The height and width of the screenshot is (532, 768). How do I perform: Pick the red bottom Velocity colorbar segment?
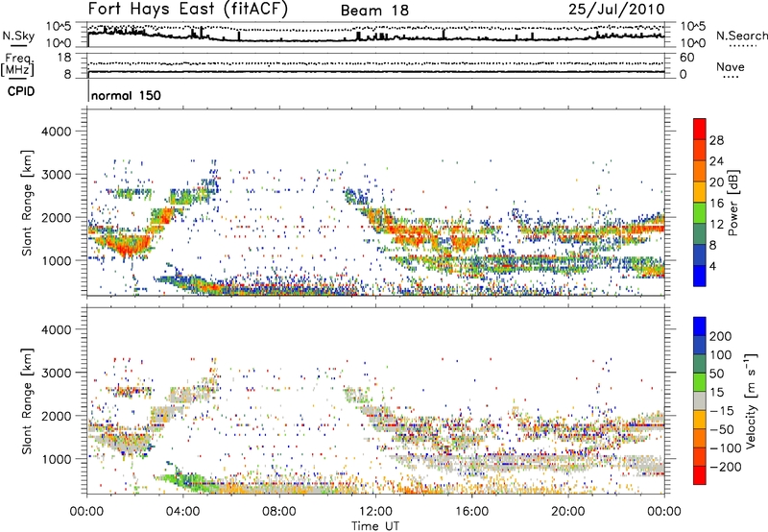(700, 475)
